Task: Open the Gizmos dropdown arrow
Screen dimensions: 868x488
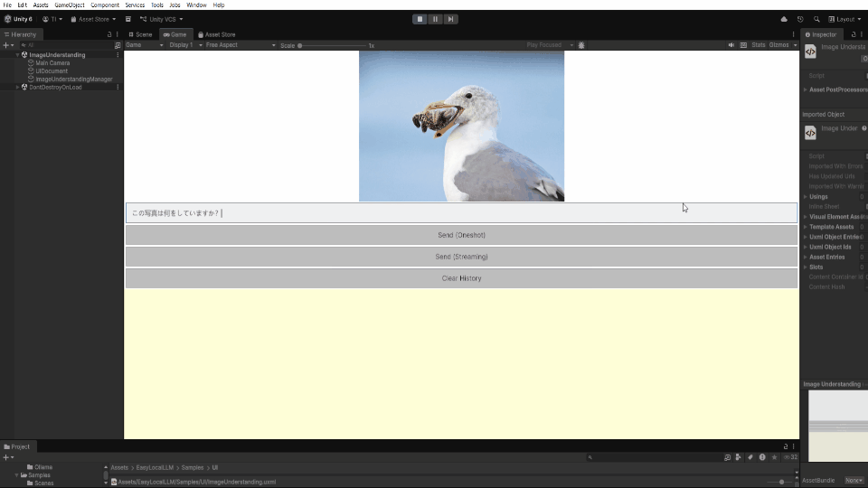Action: pos(795,45)
